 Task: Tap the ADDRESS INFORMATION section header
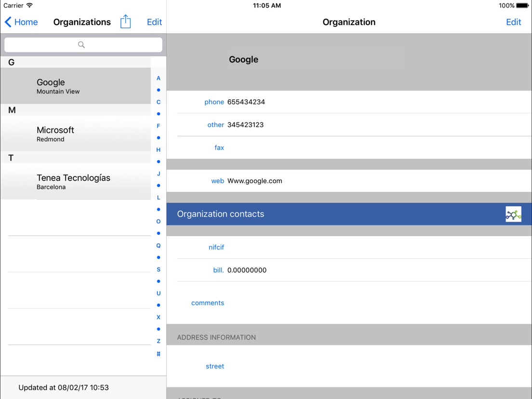216,337
